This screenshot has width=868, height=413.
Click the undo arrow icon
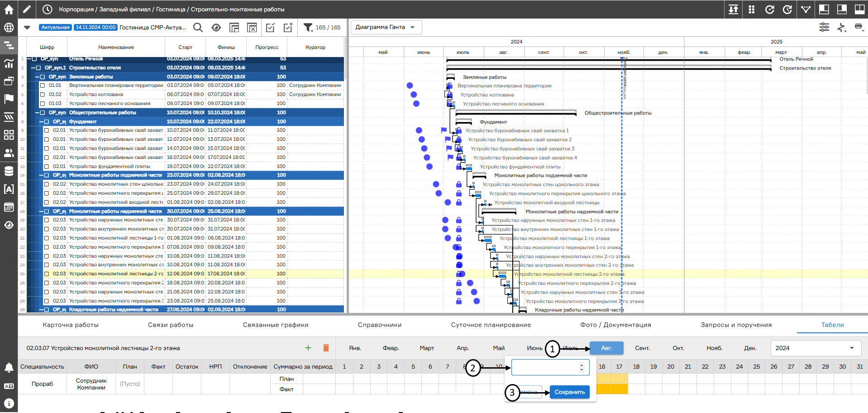(x=769, y=9)
